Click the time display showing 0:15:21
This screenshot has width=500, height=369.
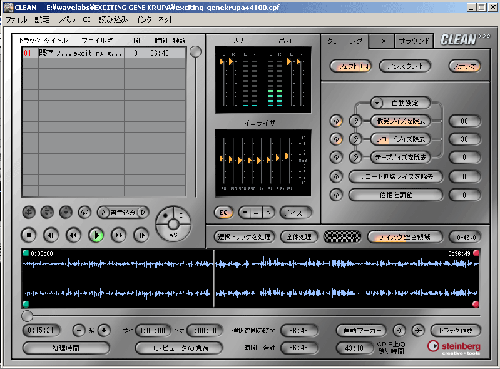coord(42,331)
